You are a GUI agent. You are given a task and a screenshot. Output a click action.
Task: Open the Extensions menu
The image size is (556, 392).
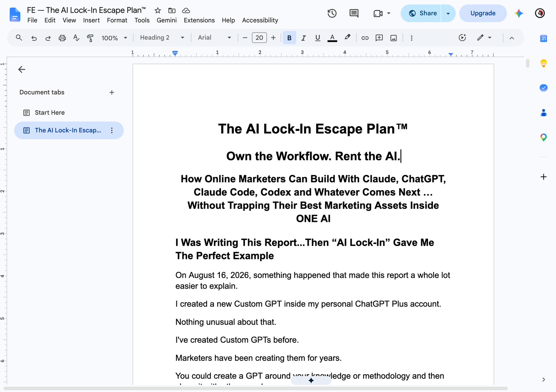(199, 20)
